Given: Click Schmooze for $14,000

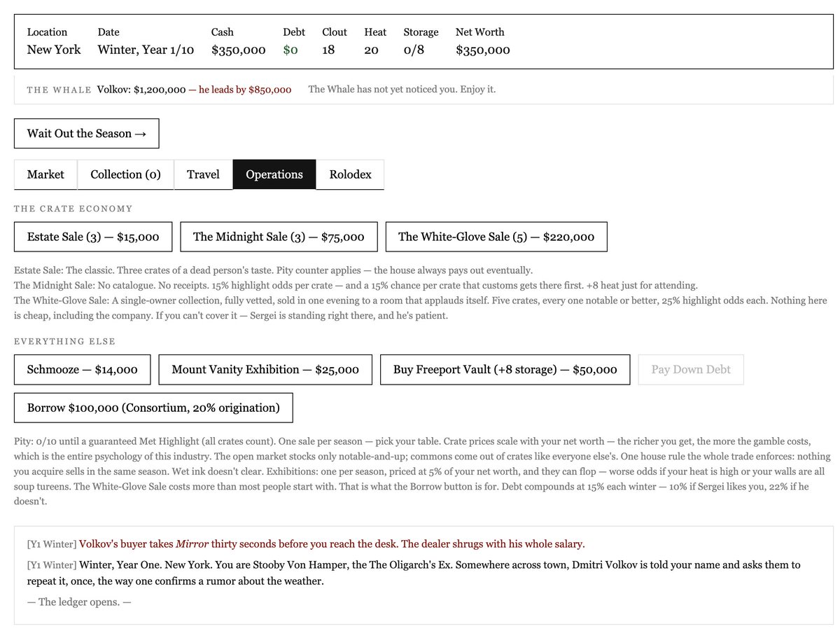Looking at the screenshot, I should pos(83,369).
